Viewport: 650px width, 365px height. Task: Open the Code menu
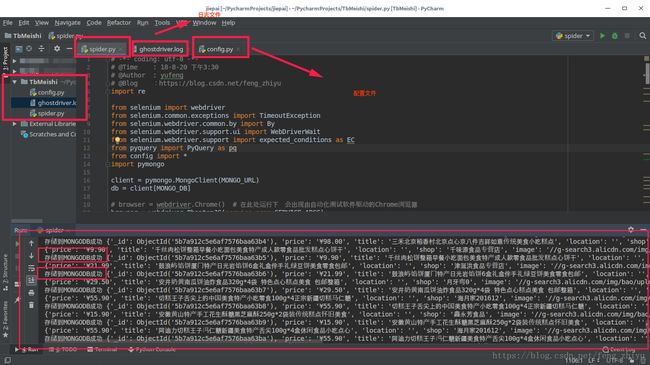94,23
